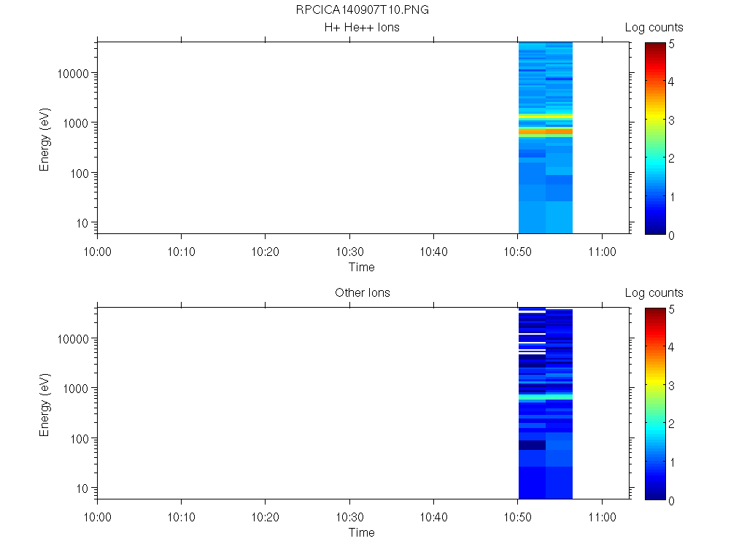Click the '1' label on the top colorbar
Screen dimensions: 747x560
point(672,197)
